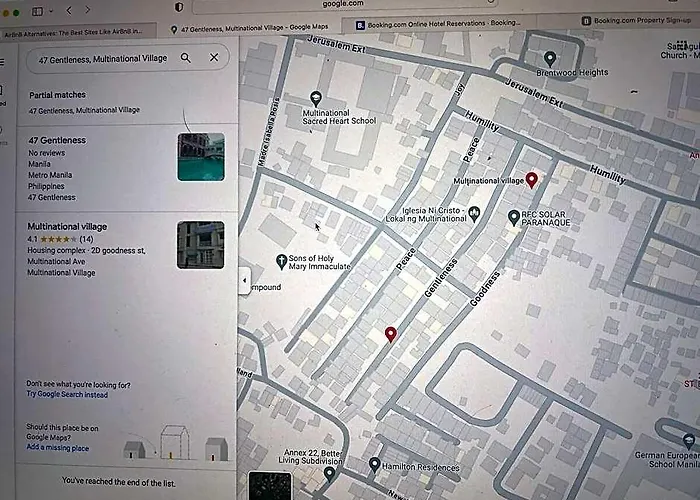The height and width of the screenshot is (500, 700).
Task: Switch to Booking.com Property Sign-up tab
Action: 636,20
